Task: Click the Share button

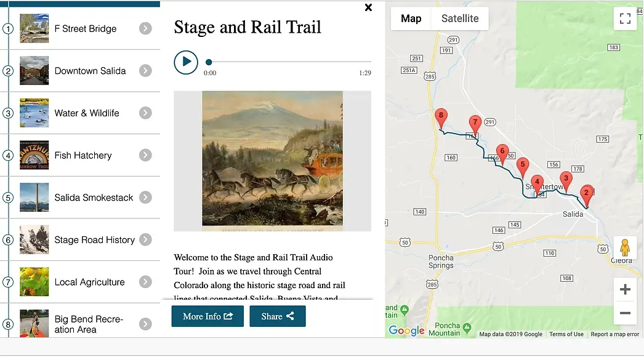Action: coord(277,316)
